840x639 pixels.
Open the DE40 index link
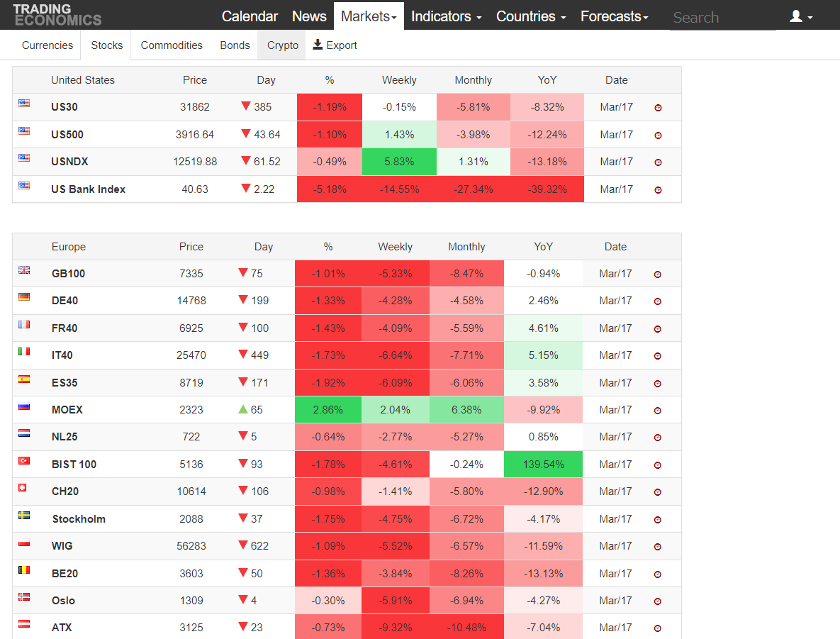click(x=65, y=301)
